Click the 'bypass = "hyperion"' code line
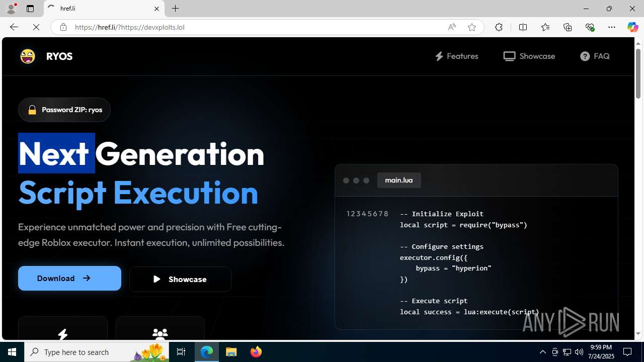This screenshot has width=644, height=362. 453,268
